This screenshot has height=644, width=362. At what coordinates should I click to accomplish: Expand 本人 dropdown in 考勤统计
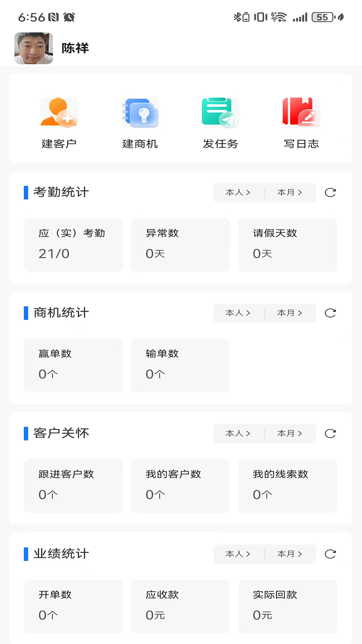tap(238, 193)
